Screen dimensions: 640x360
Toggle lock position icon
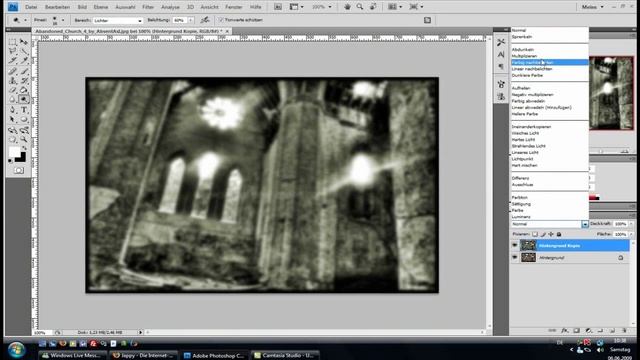click(551, 234)
